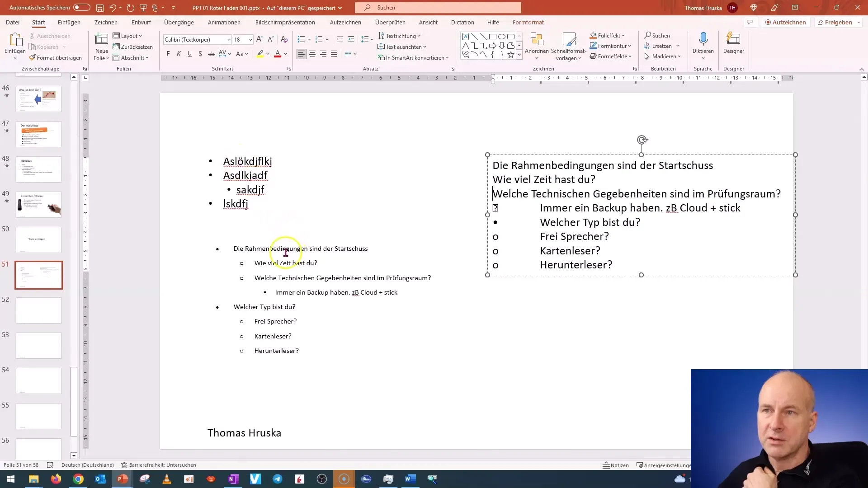Open the Überprüfen ribbon tab
Image resolution: width=868 pixels, height=488 pixels.
pos(391,22)
